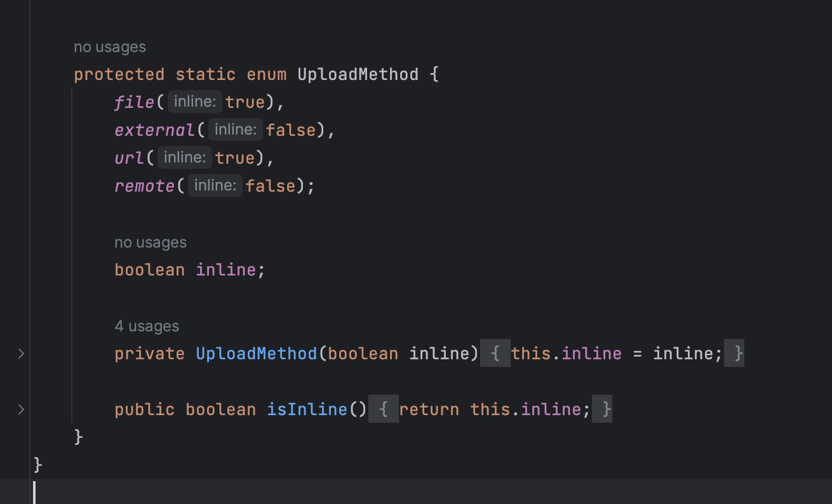Screen dimensions: 832x504
Task: Click 'no usages' hint above enum declaration
Action: pyautogui.click(x=110, y=47)
